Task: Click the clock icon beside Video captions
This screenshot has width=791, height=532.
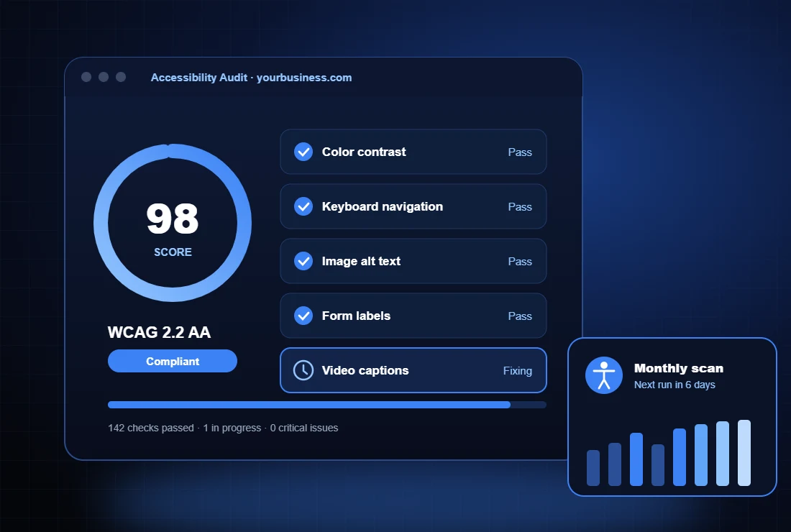Action: pyautogui.click(x=303, y=370)
